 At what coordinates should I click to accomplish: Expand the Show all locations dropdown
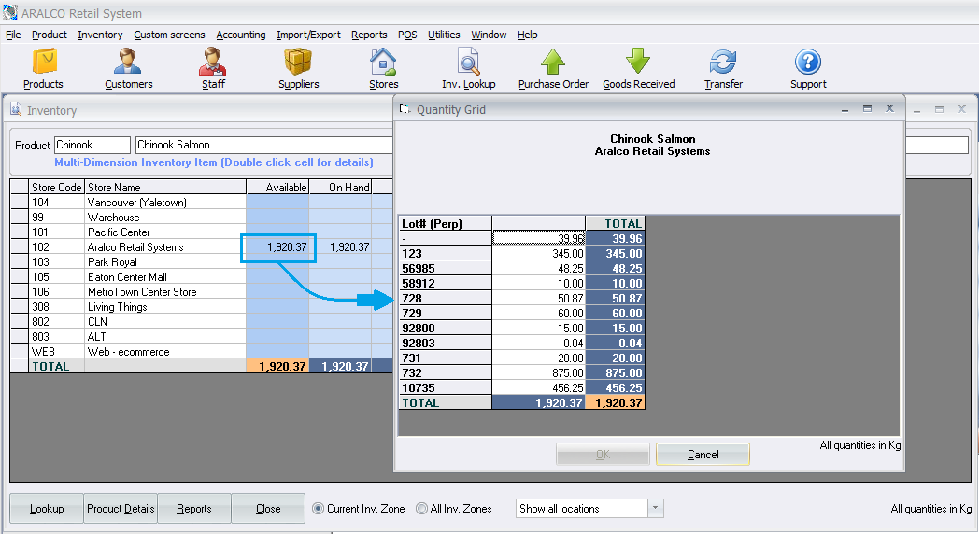pyautogui.click(x=655, y=508)
